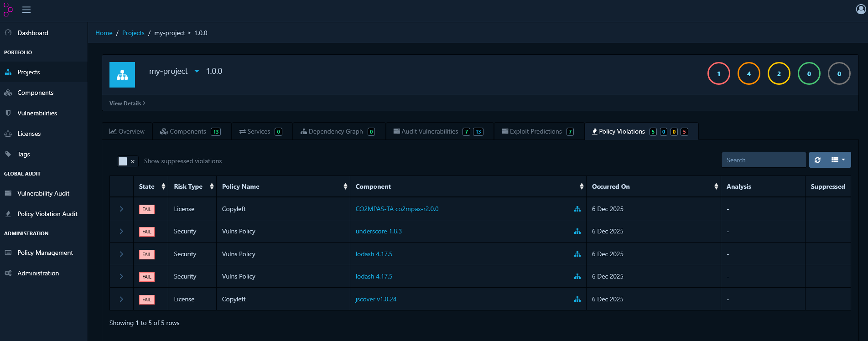This screenshot has height=341, width=868.
Task: Open Policy Management in the sidebar
Action: tap(44, 253)
